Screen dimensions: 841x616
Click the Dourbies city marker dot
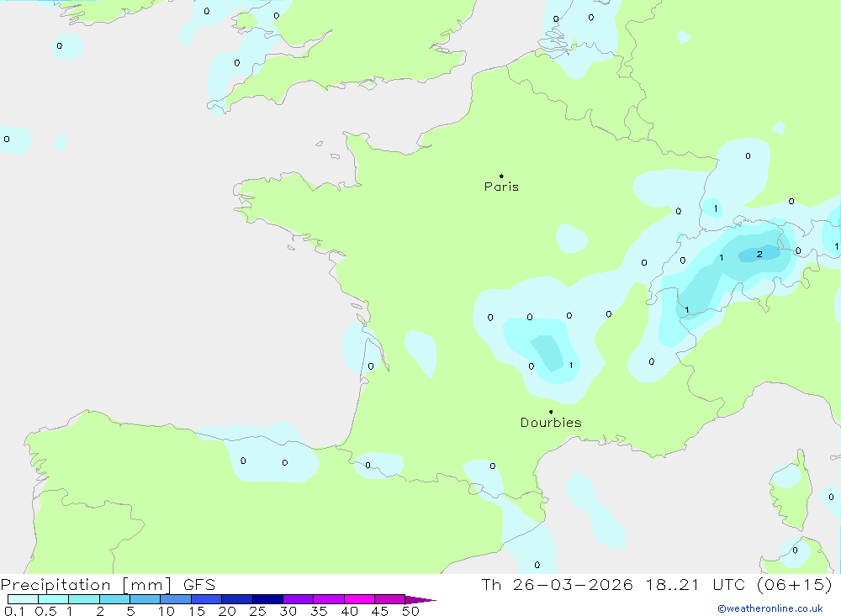(551, 412)
